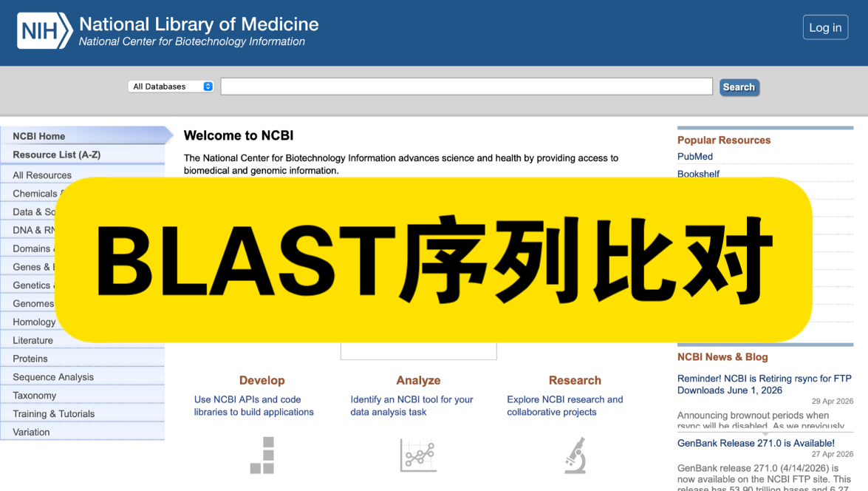Click 'Use NCBI APIs and code libraries' link
This screenshot has height=491, width=868.
(254, 406)
